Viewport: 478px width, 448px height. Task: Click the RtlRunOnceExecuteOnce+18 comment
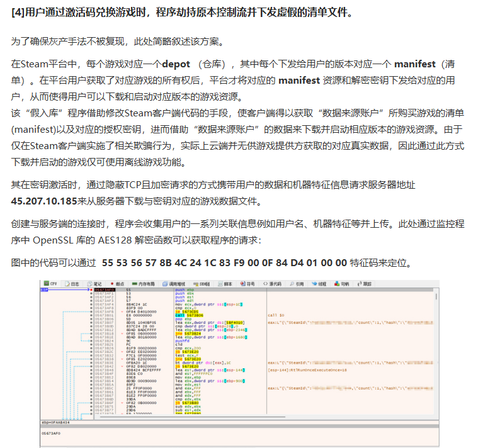(307, 370)
